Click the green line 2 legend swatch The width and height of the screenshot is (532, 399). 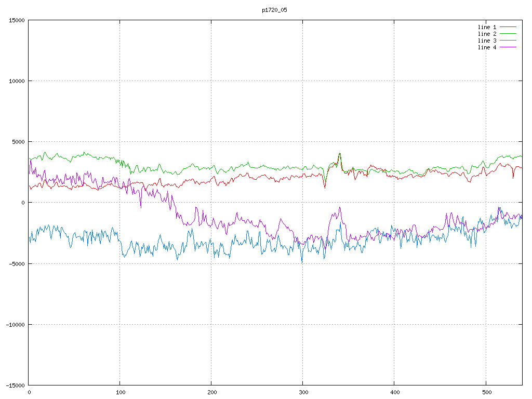point(509,34)
